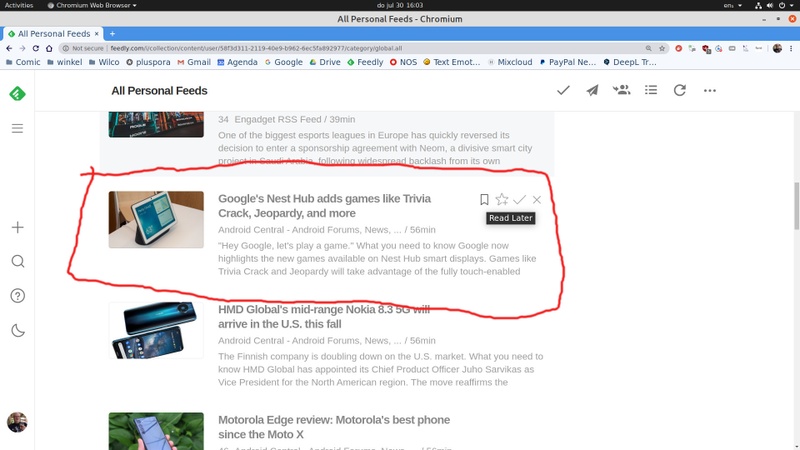Open the Wilco bookmarks folder
The width and height of the screenshot is (800, 450).
pyautogui.click(x=104, y=62)
